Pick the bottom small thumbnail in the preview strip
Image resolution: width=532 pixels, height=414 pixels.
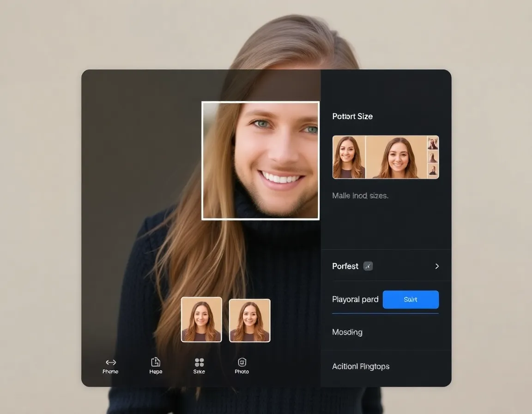tap(433, 171)
